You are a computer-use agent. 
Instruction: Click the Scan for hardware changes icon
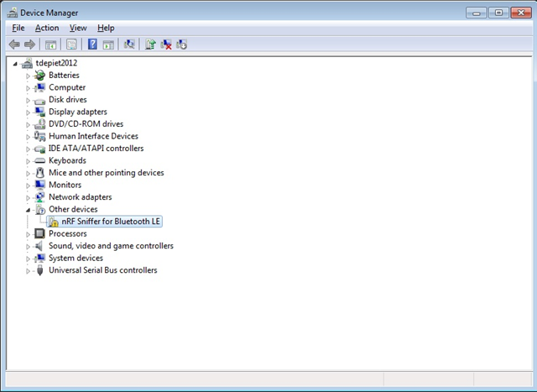(129, 44)
